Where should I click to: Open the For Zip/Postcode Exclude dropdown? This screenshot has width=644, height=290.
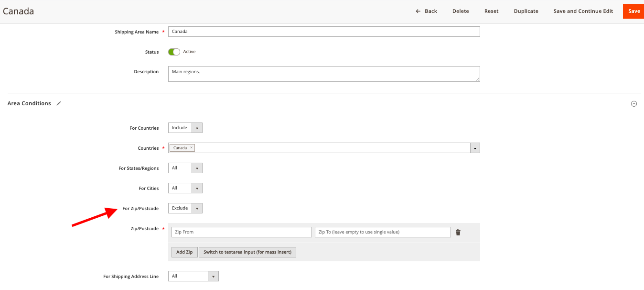(185, 208)
